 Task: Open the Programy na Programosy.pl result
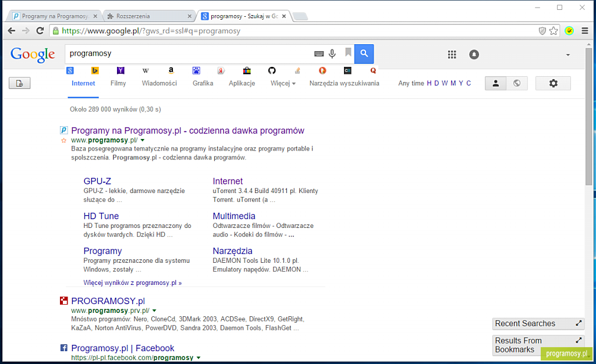coord(188,131)
